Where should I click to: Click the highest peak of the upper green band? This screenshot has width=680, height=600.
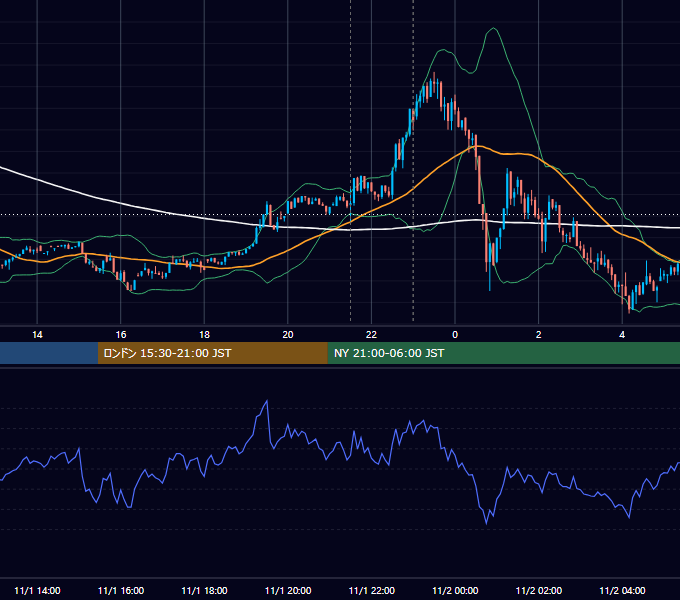(x=493, y=28)
